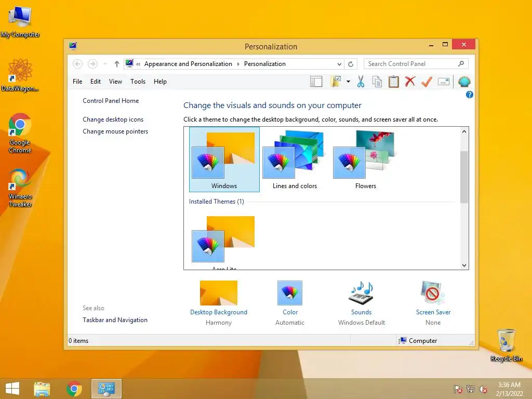Click the Forward navigation arrow
Viewport: 532px width, 399px height.
[x=92, y=64]
